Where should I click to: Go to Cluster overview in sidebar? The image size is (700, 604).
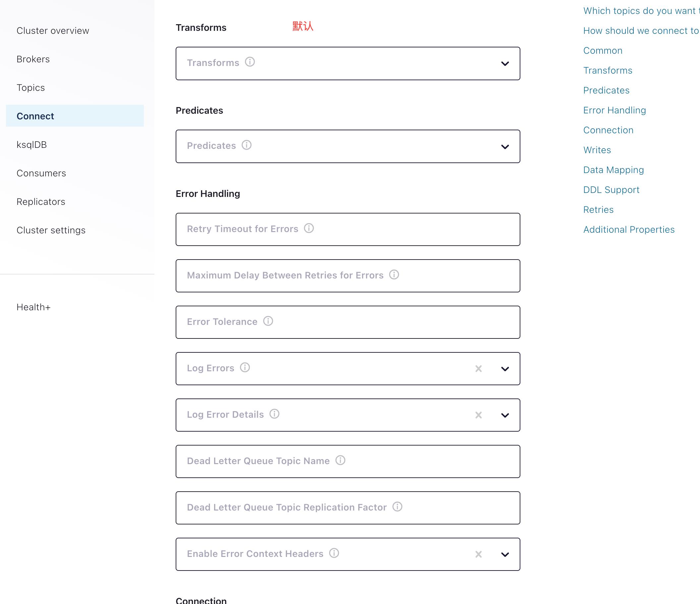pos(53,31)
